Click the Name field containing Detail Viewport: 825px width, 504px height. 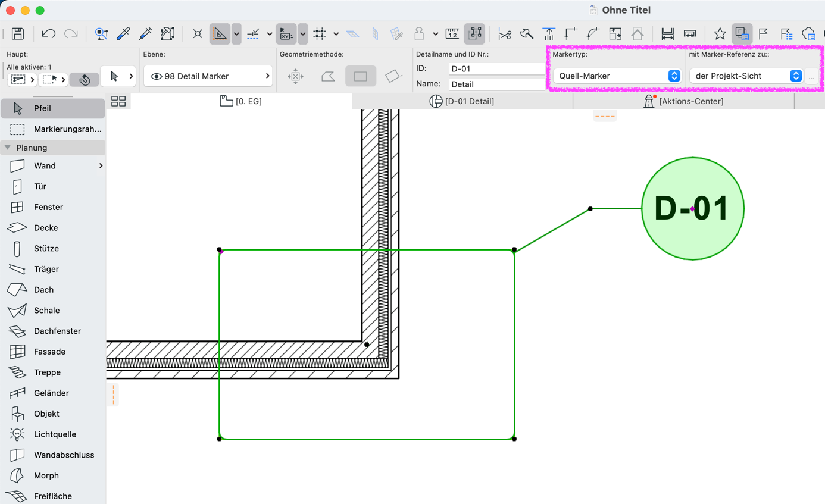click(497, 84)
